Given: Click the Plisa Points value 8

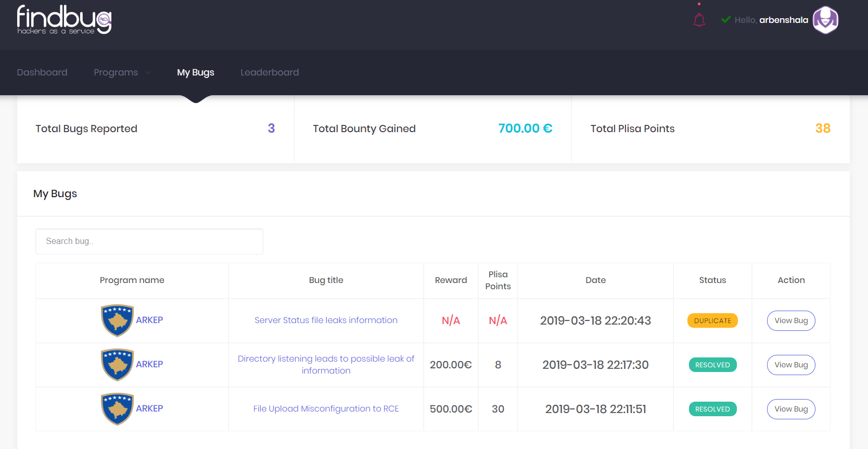Looking at the screenshot, I should tap(498, 365).
